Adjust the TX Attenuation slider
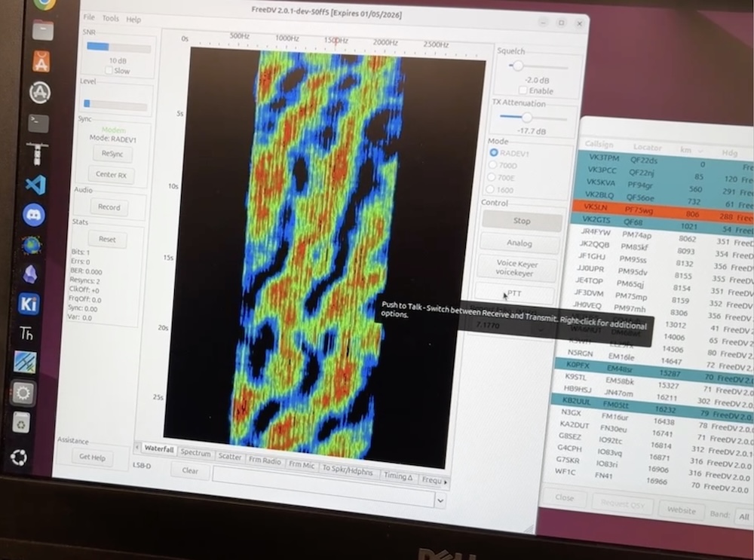 527,118
